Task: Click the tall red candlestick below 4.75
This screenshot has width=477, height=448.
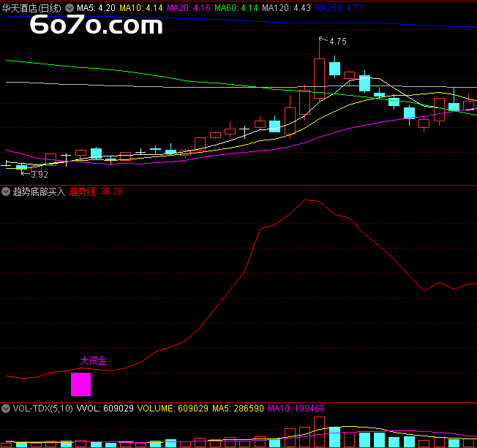Action: point(319,79)
